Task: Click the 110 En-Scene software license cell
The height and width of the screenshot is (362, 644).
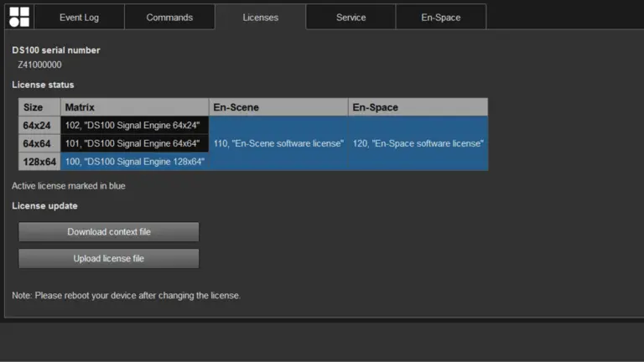Action: pos(278,143)
